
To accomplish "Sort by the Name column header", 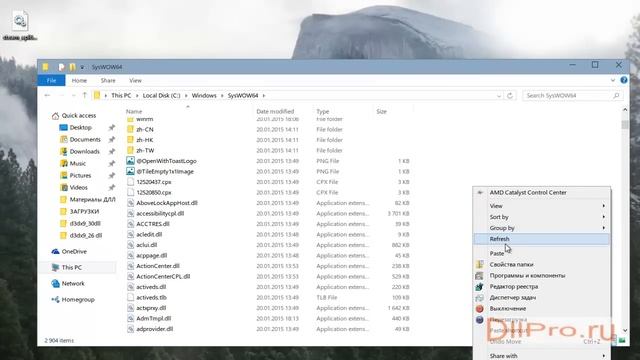I will [x=134, y=111].
